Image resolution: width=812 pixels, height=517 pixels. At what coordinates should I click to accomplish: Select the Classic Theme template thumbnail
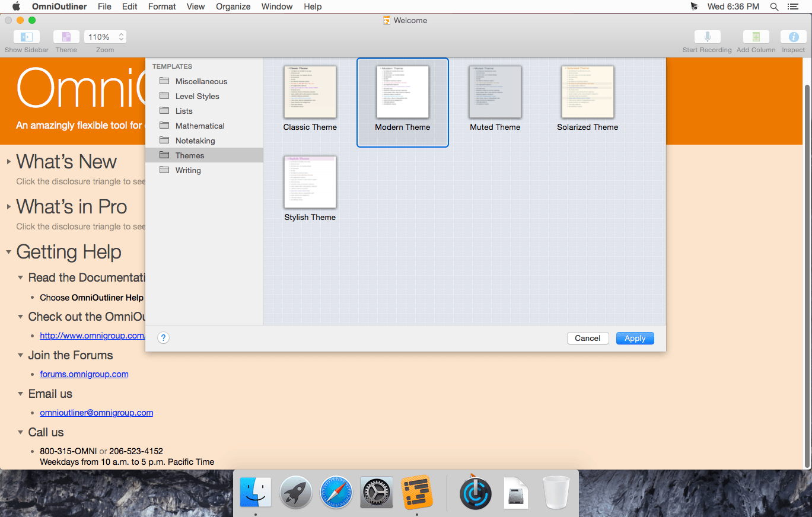click(x=310, y=92)
